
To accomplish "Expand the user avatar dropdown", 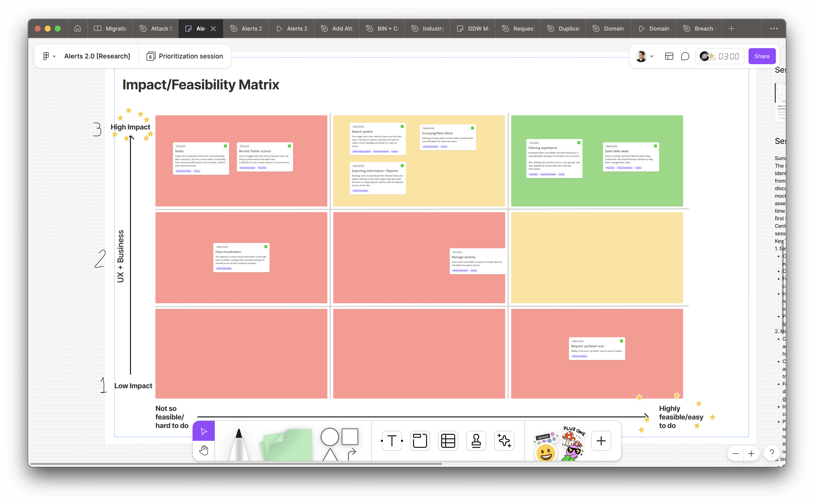I will 651,56.
